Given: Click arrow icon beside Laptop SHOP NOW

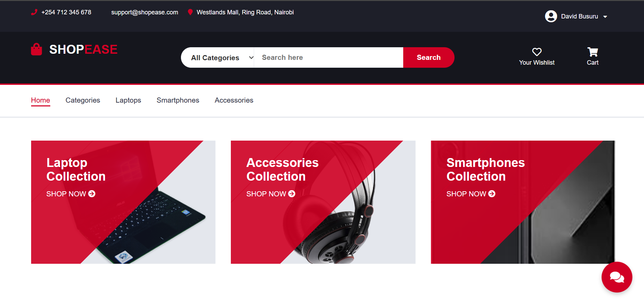Looking at the screenshot, I should 92,194.
